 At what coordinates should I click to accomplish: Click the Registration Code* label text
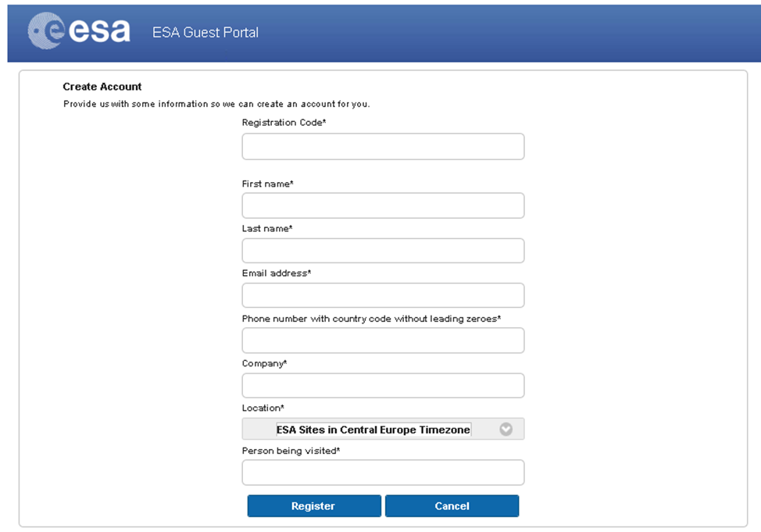tap(284, 123)
